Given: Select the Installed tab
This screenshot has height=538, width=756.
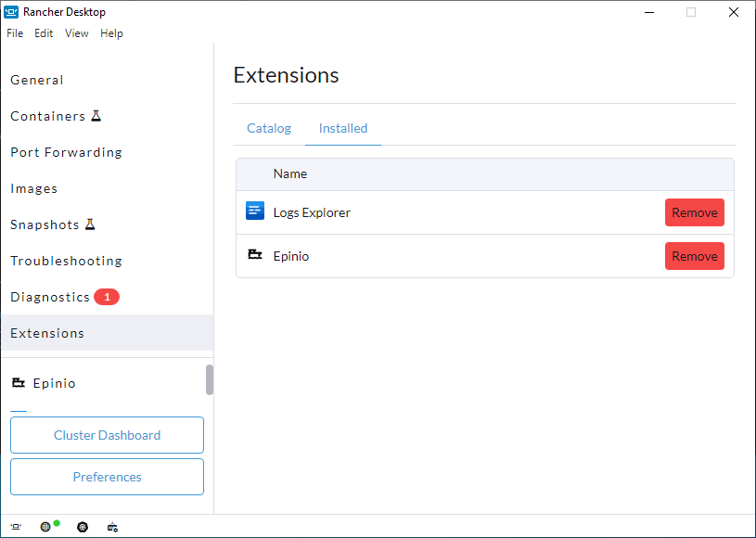Looking at the screenshot, I should coord(343,128).
